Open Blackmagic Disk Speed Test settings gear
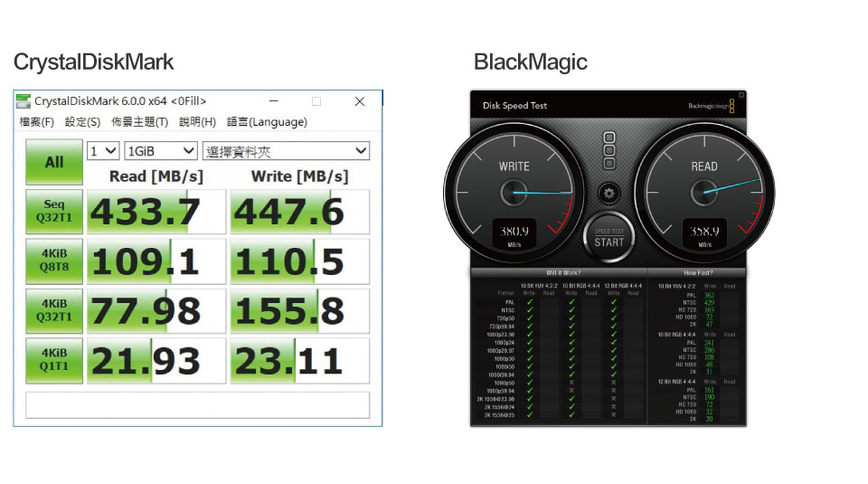Image resolution: width=868 pixels, height=484 pixels. 609,194
